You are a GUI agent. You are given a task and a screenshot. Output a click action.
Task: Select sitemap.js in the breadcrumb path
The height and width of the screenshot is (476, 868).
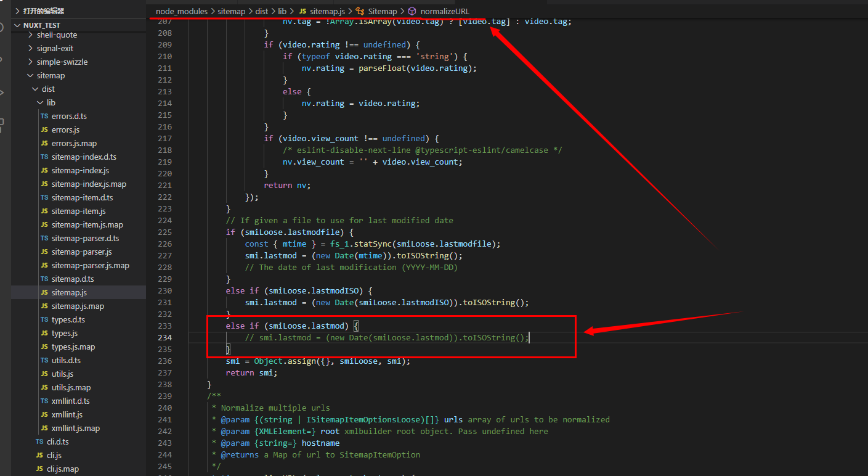click(327, 11)
